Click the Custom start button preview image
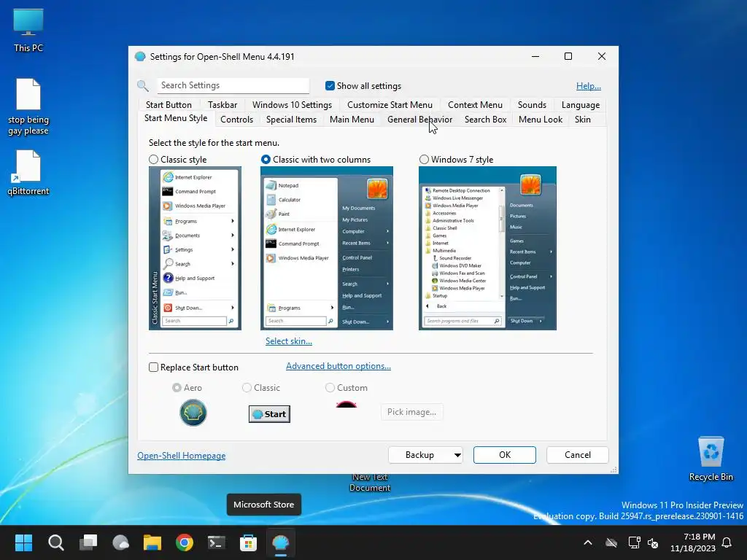This screenshot has height=560, width=747. point(347,405)
